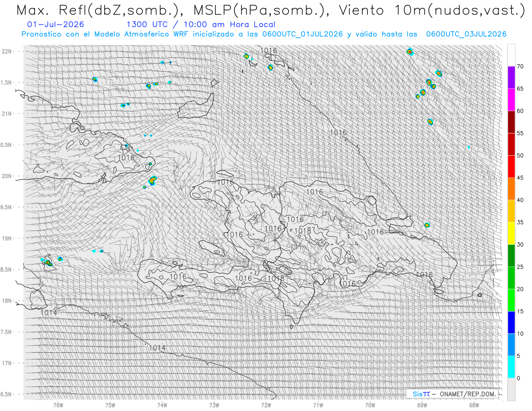Viewport: 532px width, 411px height.
Task: Click the colorbar value label 45
Action: pyautogui.click(x=520, y=178)
